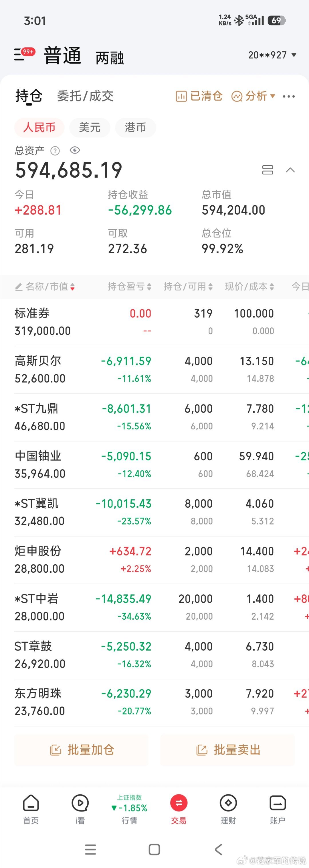Tap total assets value 594,685.19

pyautogui.click(x=69, y=170)
